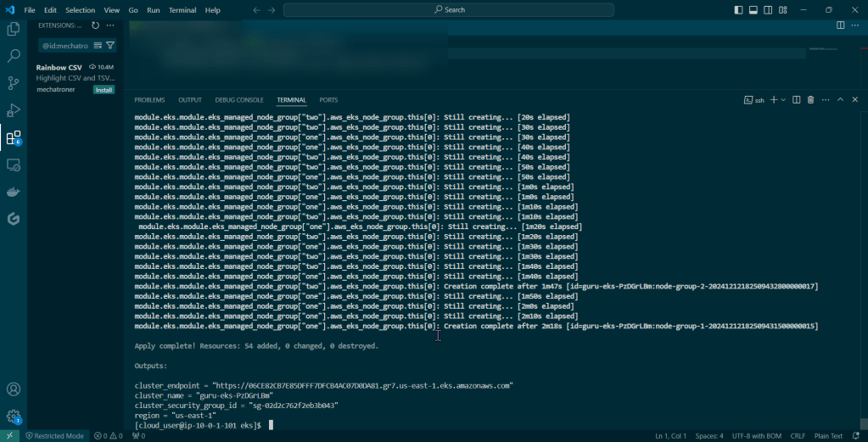868x442 pixels.
Task: Toggle the bottom panel layout button
Action: pos(753,10)
